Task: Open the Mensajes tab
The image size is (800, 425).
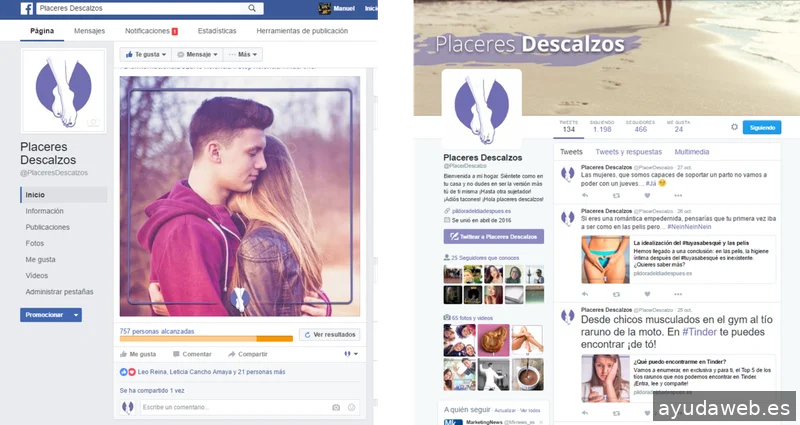Action: [x=89, y=31]
